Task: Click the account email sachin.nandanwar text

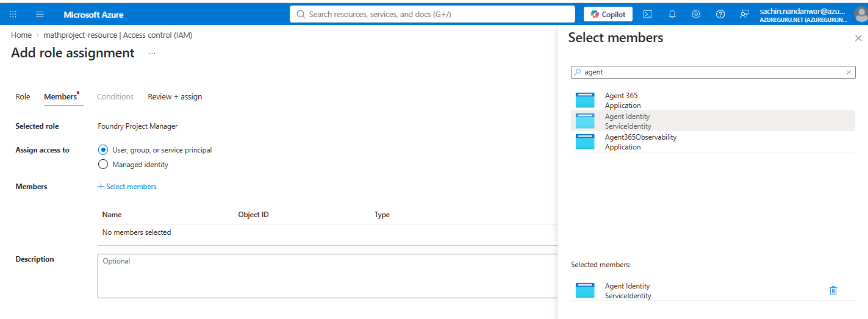Action: pyautogui.click(x=802, y=11)
